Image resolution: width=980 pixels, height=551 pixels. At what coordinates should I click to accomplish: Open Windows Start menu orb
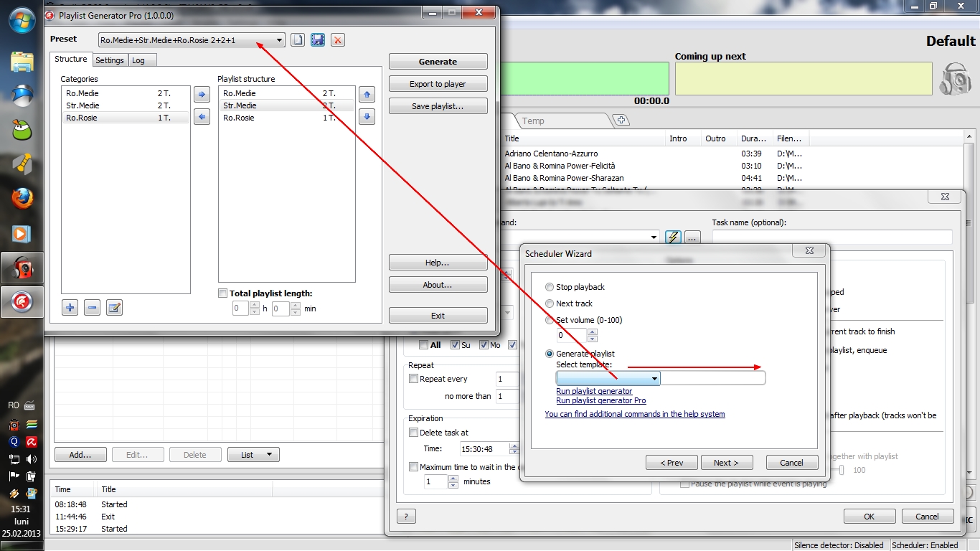22,19
